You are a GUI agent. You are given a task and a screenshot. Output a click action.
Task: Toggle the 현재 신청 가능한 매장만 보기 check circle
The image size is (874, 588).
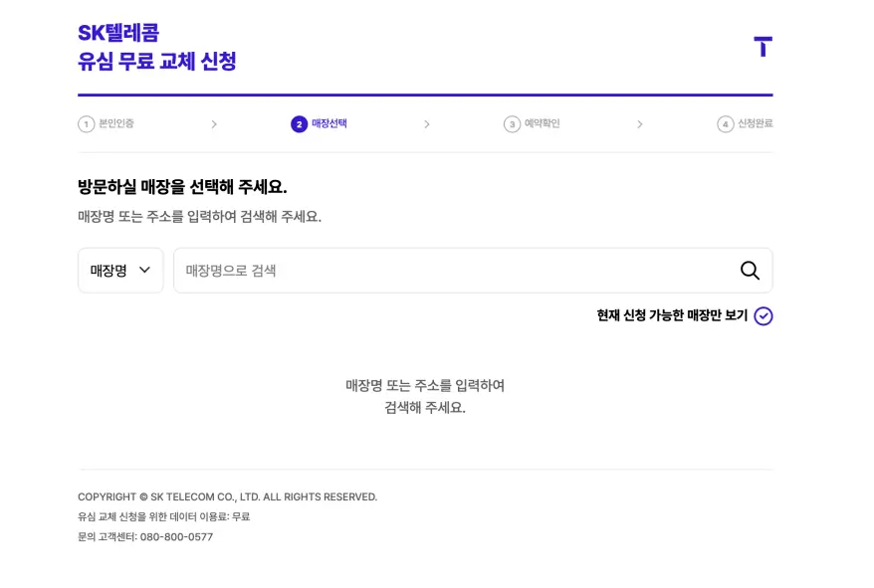click(x=764, y=316)
